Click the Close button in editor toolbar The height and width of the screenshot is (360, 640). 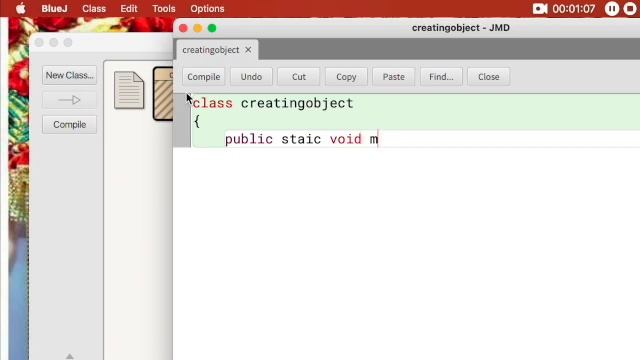489,77
